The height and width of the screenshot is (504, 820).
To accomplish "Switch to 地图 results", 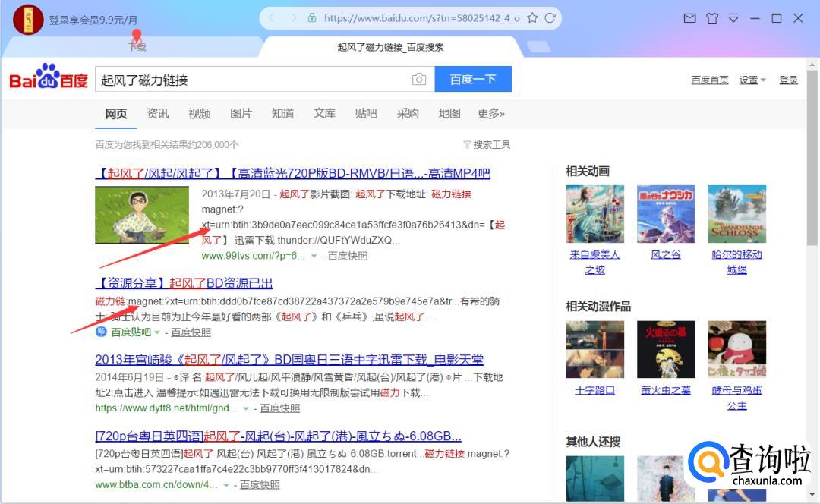I will click(x=449, y=113).
